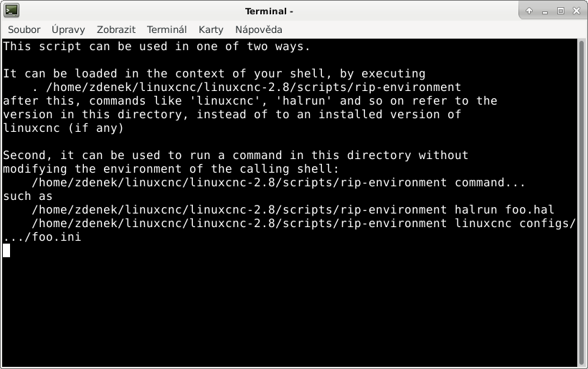Screen dimensions: 588x369
Task: Click the empty black terminal area below cursor
Action: coord(290,311)
